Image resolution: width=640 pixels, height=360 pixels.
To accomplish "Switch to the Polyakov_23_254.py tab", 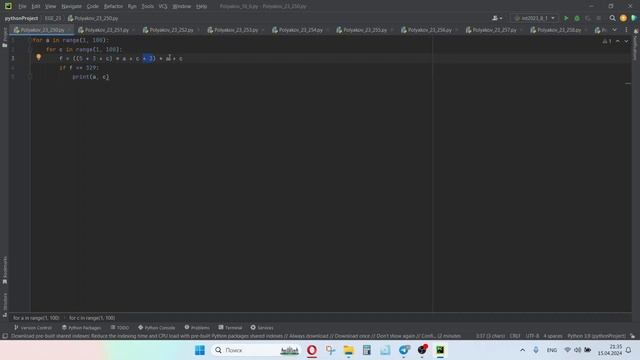I will [x=300, y=30].
